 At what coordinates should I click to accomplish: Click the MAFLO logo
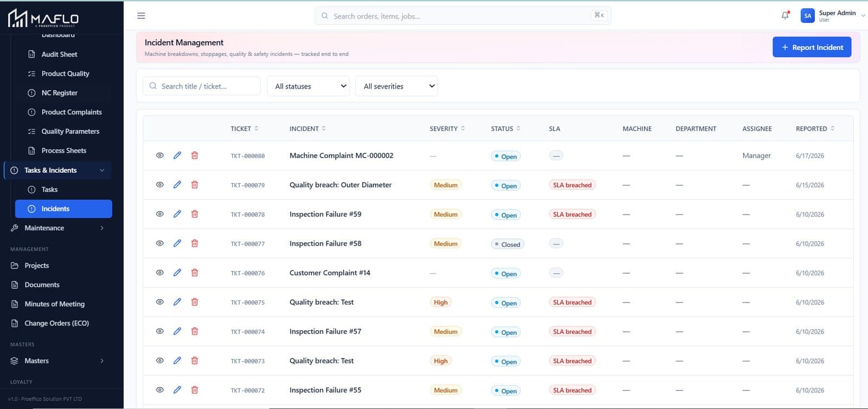click(43, 18)
